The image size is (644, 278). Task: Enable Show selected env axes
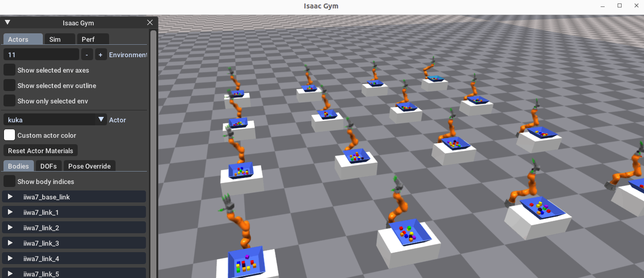[9, 70]
